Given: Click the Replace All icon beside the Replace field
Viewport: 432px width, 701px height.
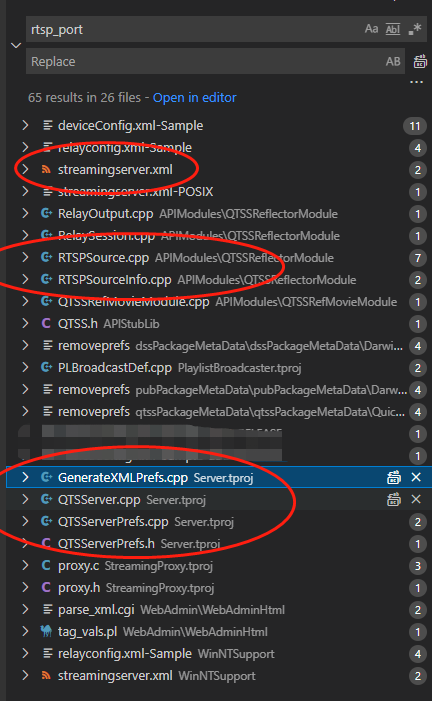Looking at the screenshot, I should tap(419, 62).
